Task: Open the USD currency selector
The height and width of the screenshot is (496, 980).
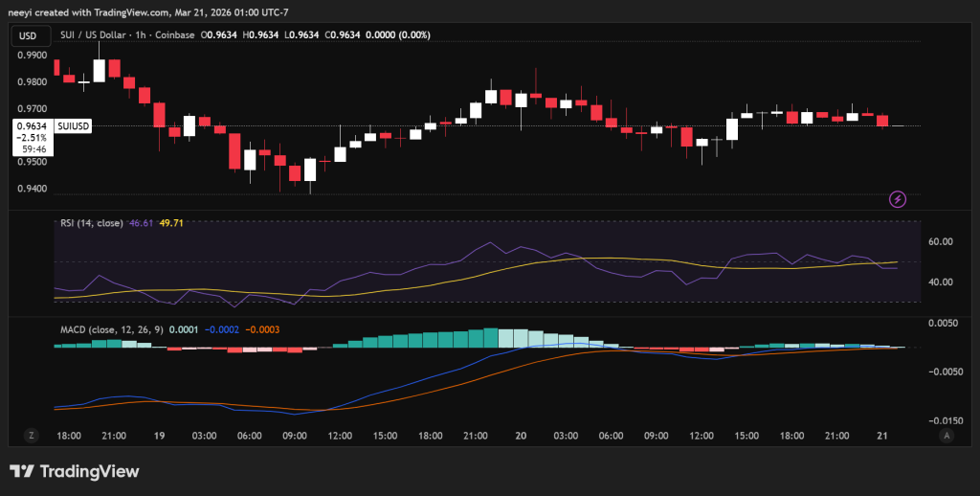Action: [29, 35]
